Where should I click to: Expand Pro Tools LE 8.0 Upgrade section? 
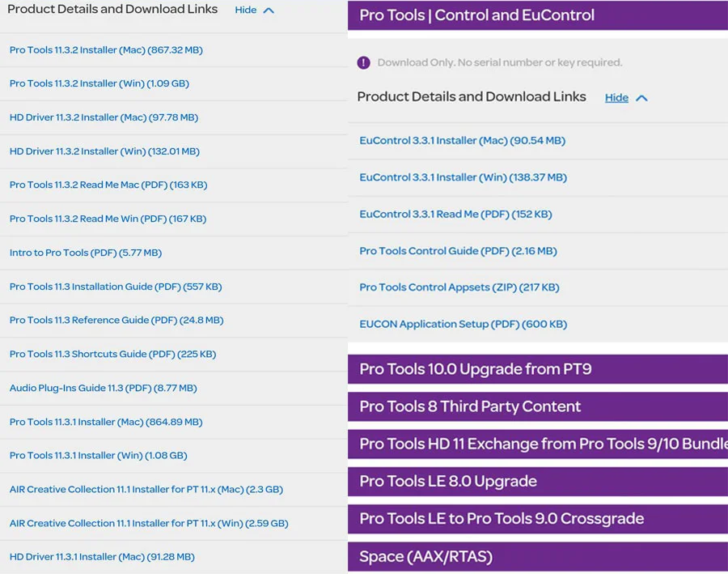tap(538, 481)
